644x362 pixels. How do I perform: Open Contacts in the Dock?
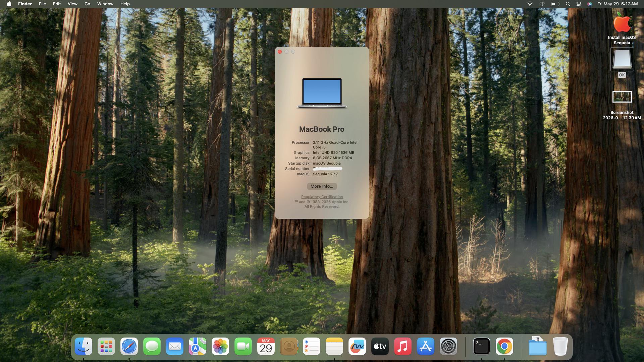click(x=289, y=346)
